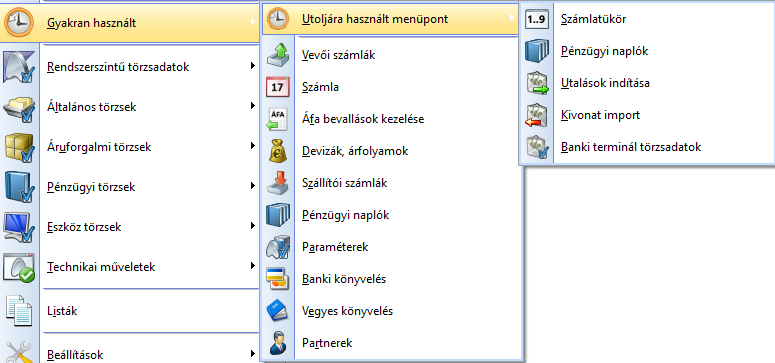Expand the Technikai műveletek submenu arrow
775x363 pixels.
(253, 266)
